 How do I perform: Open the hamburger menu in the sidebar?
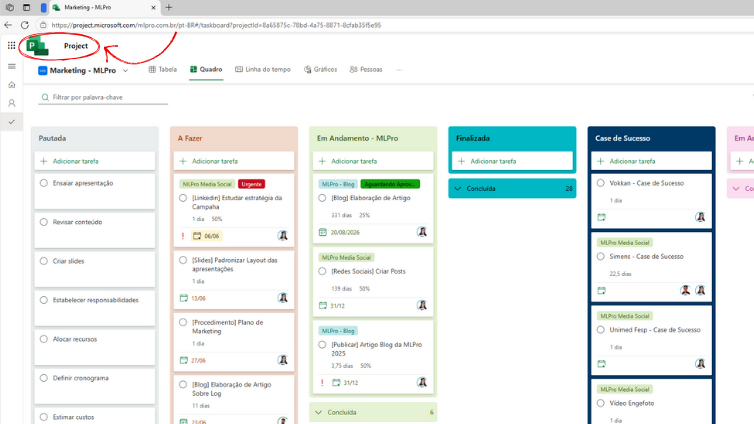pyautogui.click(x=12, y=66)
